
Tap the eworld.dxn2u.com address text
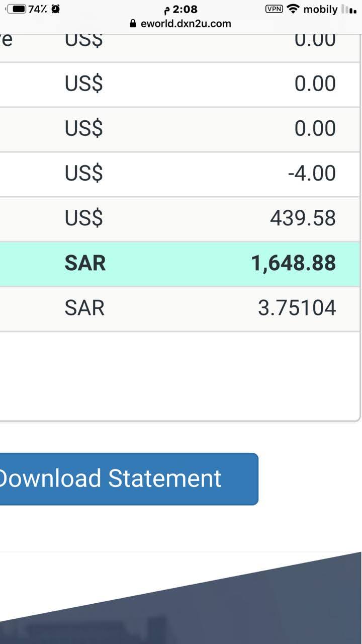tap(186, 23)
